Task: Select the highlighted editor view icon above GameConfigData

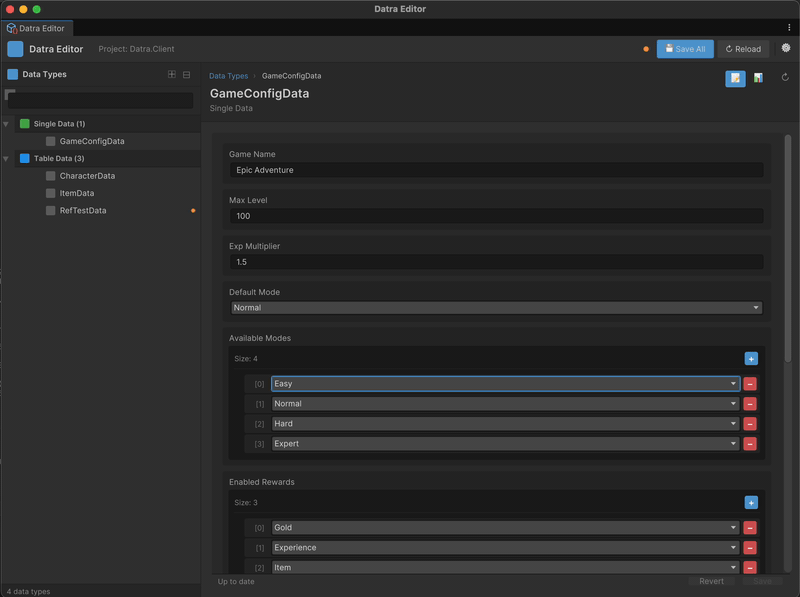Action: pos(736,76)
